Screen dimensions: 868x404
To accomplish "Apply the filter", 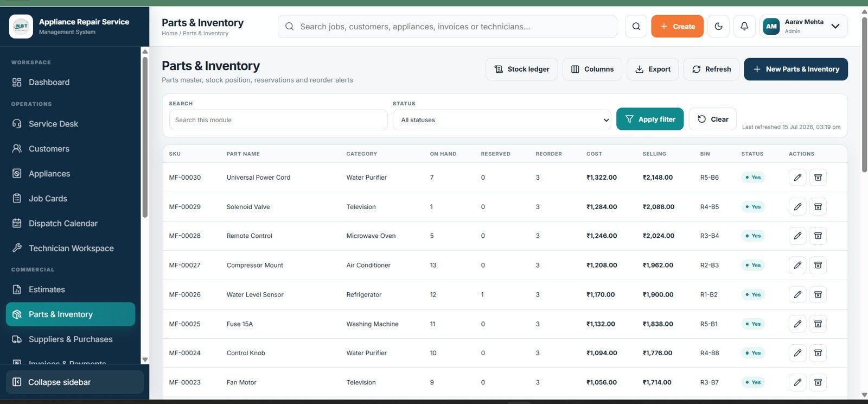I will (x=650, y=119).
